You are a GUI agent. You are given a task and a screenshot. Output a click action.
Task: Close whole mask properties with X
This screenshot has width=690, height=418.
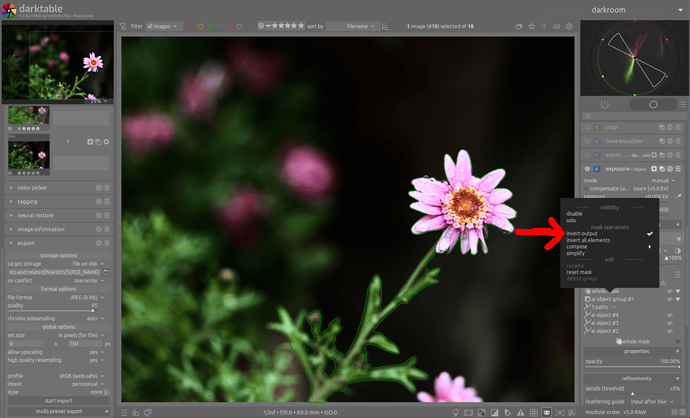coord(677,341)
